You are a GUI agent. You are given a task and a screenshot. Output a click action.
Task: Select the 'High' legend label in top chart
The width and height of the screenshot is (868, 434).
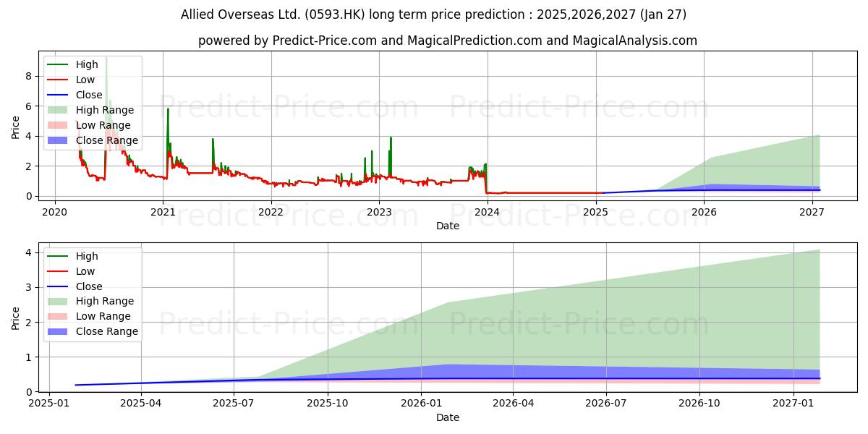87,64
